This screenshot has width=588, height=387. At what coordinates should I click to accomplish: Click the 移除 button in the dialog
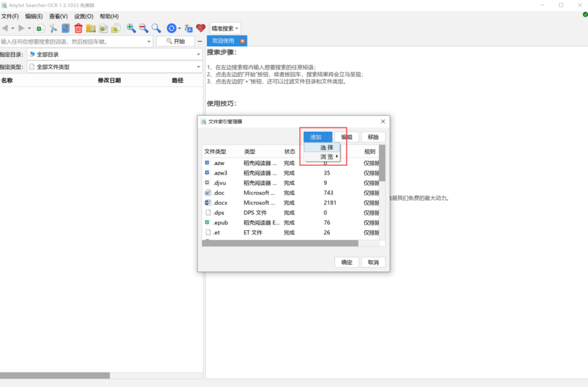tap(373, 137)
